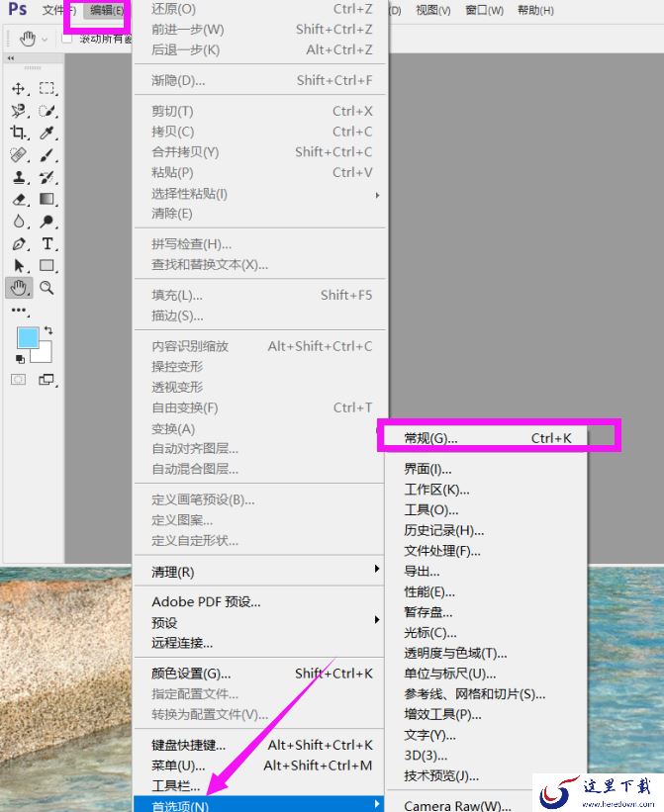Select the Zoom tool

47,288
